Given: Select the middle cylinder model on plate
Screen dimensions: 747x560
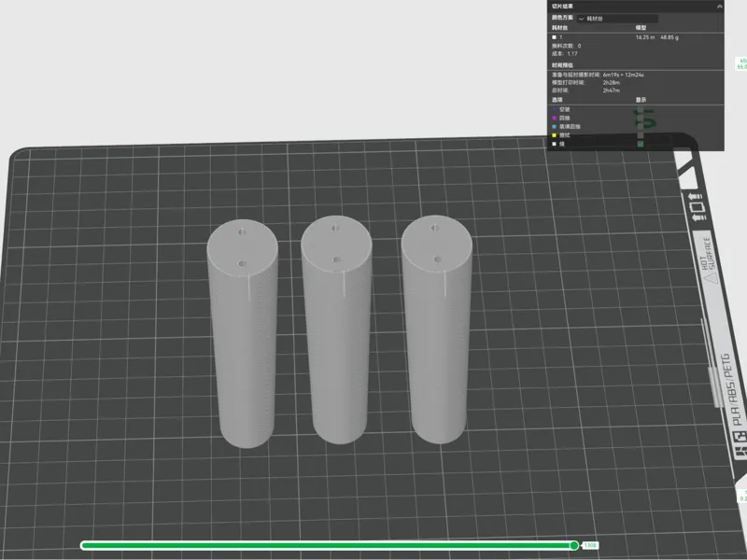Looking at the screenshot, I should click(337, 329).
